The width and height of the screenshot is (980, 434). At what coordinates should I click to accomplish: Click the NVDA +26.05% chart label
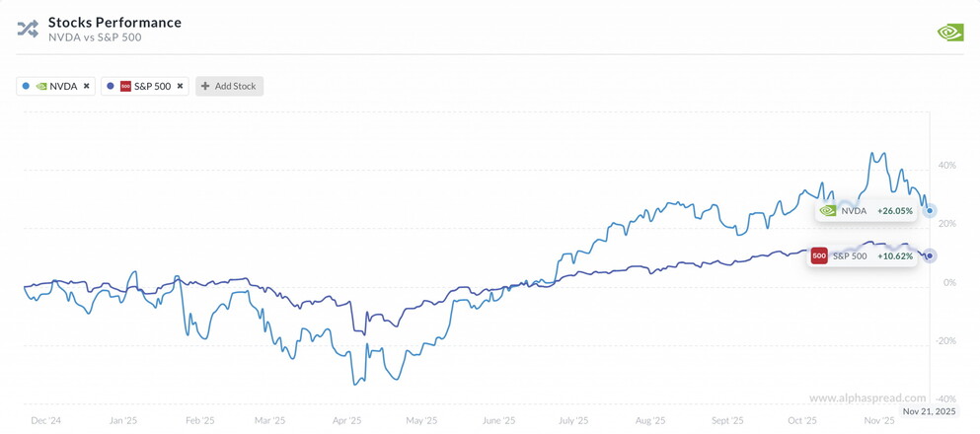[867, 211]
